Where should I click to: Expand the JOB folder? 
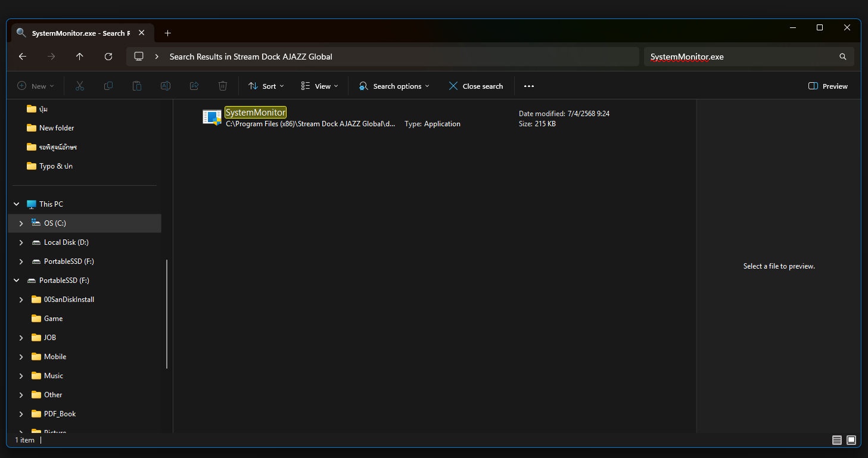[x=21, y=338]
